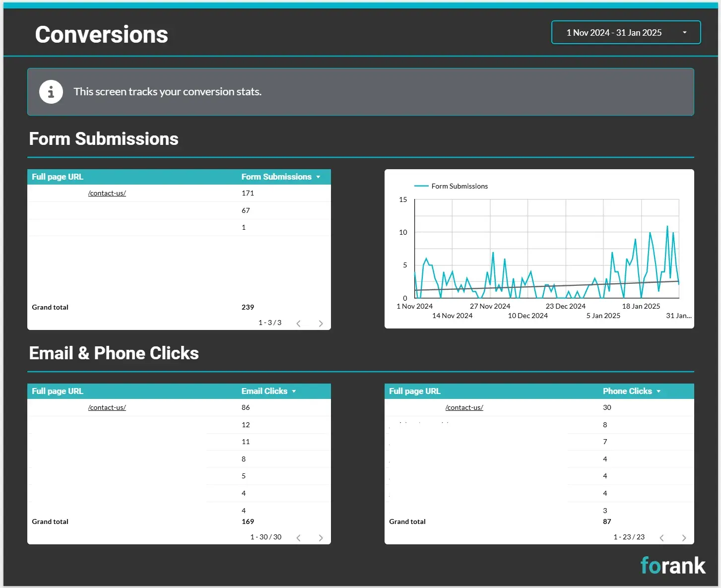Click Form Submissions legend line swatch
The height and width of the screenshot is (588, 721).
[x=421, y=187]
